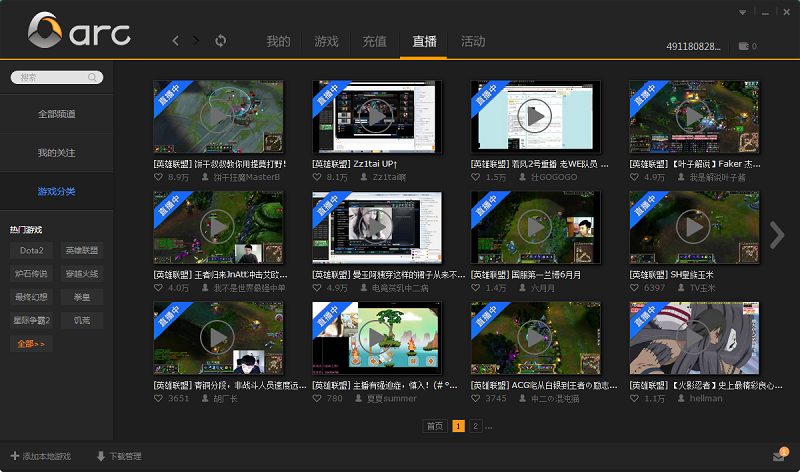The height and width of the screenshot is (472, 800).
Task: Filter by the 英雄联盟 tag
Action: point(82,251)
